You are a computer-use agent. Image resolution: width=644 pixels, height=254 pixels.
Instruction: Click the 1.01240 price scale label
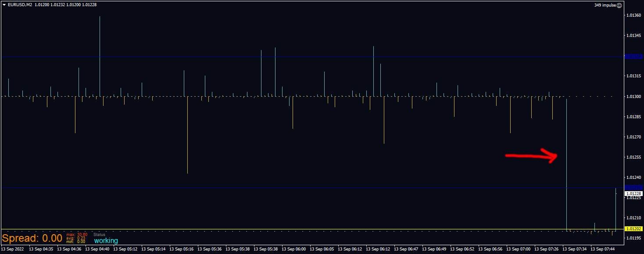point(633,177)
